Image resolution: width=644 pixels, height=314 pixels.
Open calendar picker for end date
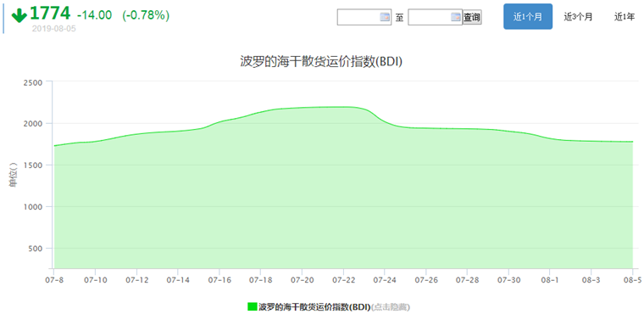point(456,17)
